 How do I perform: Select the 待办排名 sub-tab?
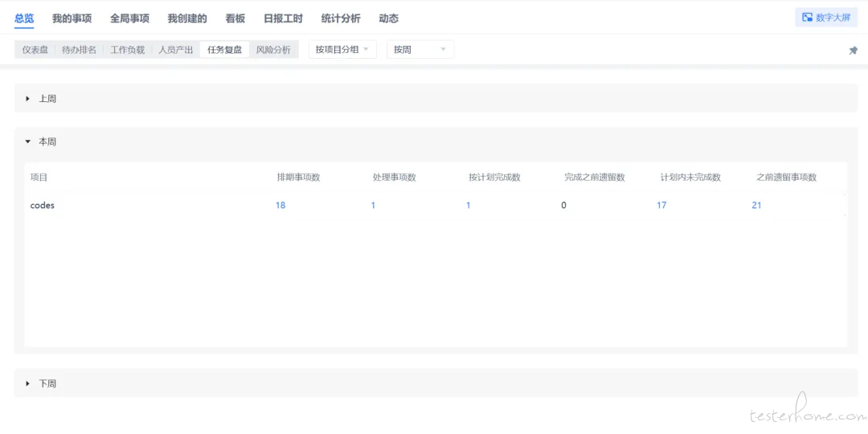(x=79, y=49)
